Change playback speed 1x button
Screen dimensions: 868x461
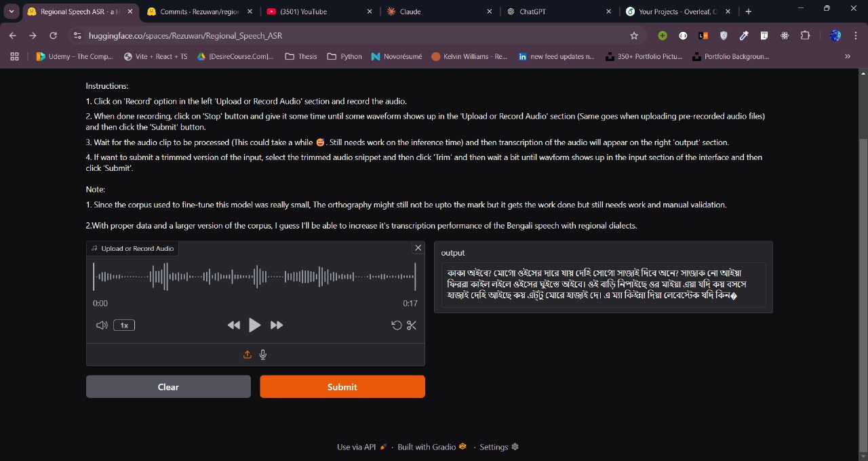click(124, 325)
